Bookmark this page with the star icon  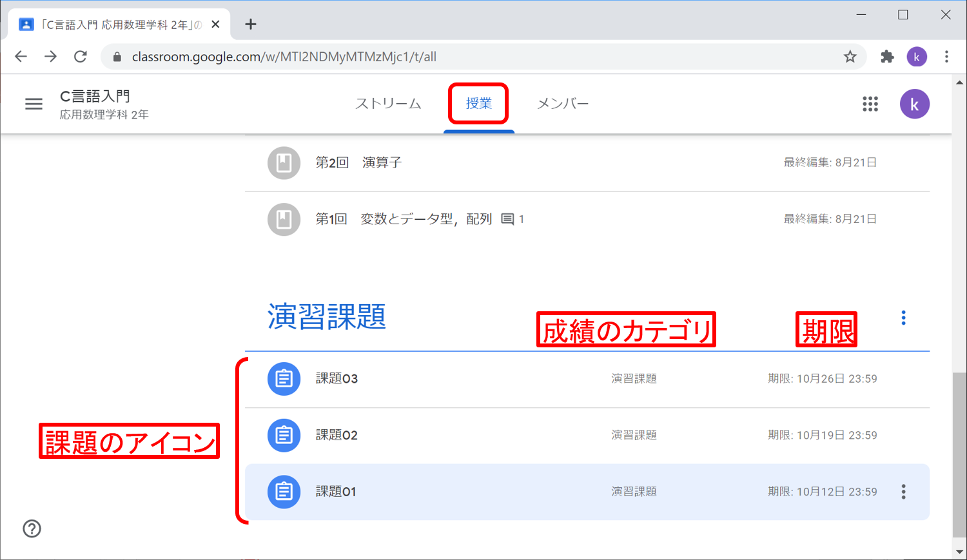click(850, 57)
